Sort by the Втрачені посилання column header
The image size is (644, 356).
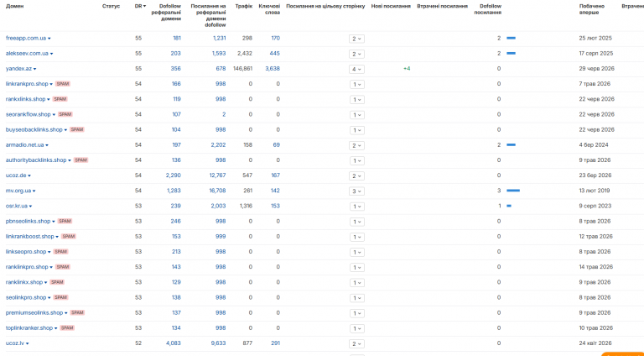[442, 6]
